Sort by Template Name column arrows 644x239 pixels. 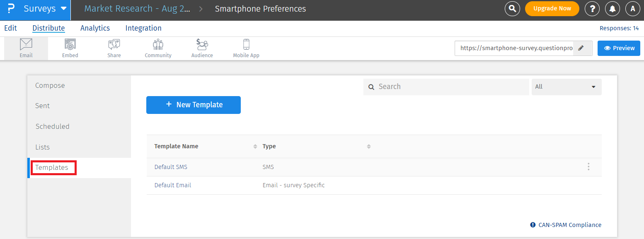point(255,147)
